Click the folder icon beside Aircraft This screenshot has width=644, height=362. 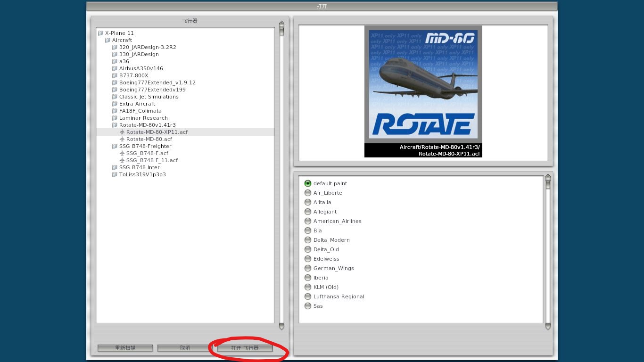[107, 40]
